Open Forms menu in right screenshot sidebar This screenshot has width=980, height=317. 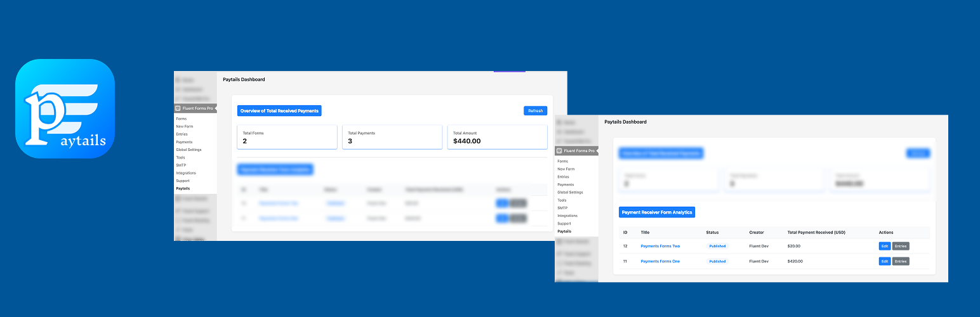coord(563,161)
